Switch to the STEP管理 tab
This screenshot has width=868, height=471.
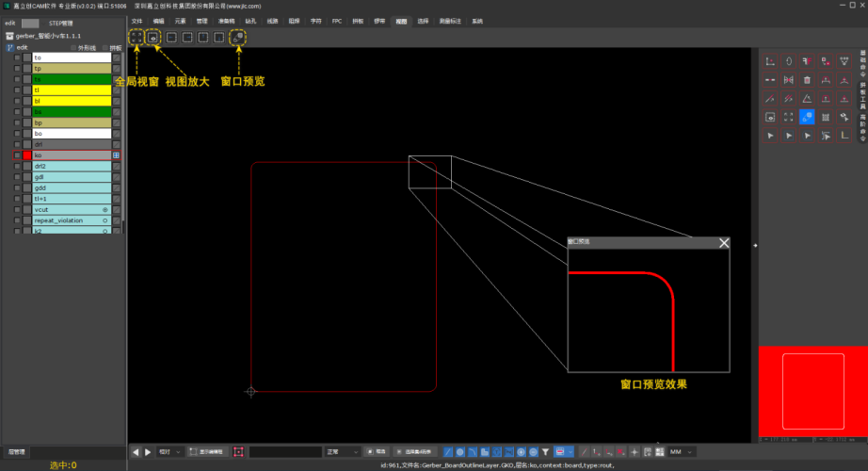click(x=61, y=24)
